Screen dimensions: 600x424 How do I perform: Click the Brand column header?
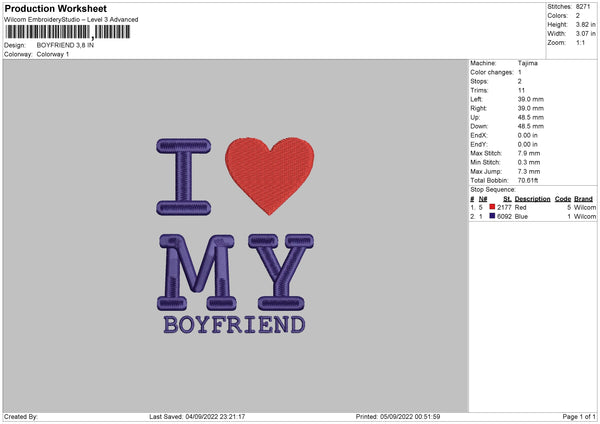pos(583,199)
